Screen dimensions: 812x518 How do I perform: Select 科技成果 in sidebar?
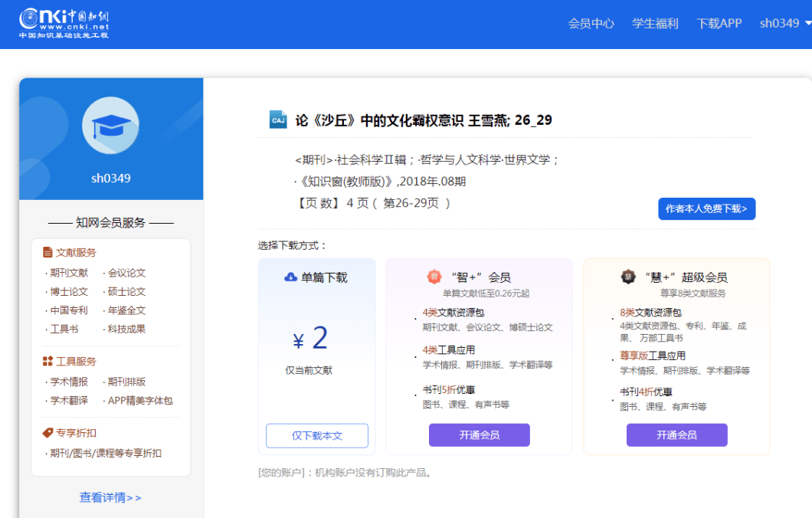[x=126, y=329]
